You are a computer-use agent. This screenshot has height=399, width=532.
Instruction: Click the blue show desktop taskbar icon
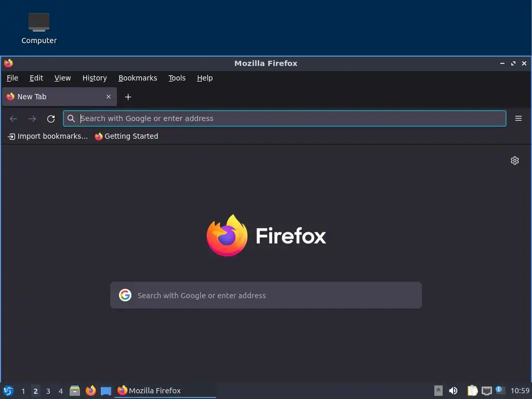click(x=106, y=391)
